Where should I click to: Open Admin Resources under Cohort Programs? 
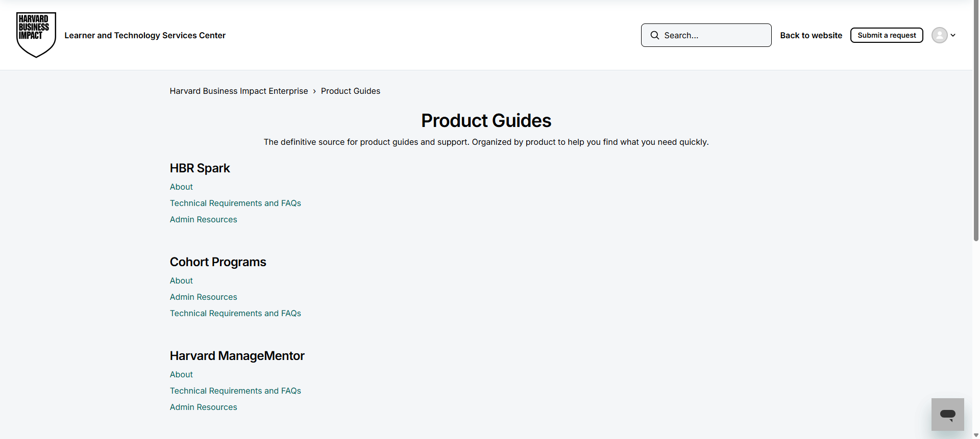click(x=203, y=297)
